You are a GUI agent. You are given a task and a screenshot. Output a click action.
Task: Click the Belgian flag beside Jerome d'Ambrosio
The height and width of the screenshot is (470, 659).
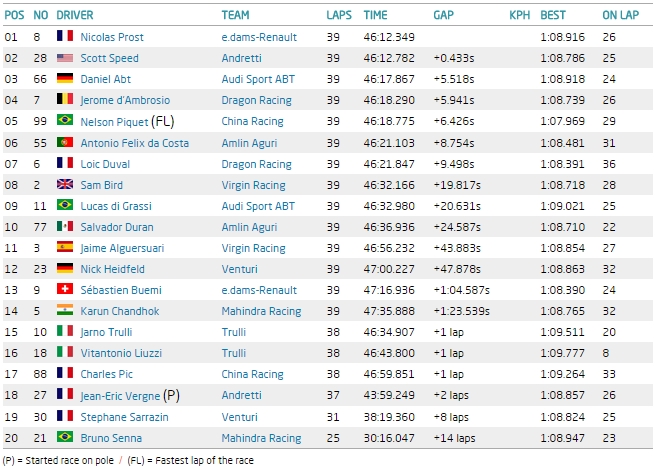click(65, 100)
